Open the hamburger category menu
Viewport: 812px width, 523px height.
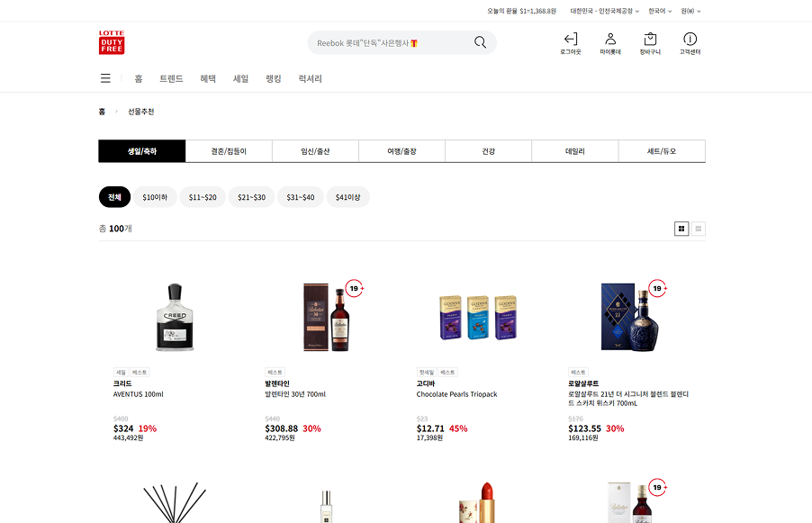[x=105, y=78]
